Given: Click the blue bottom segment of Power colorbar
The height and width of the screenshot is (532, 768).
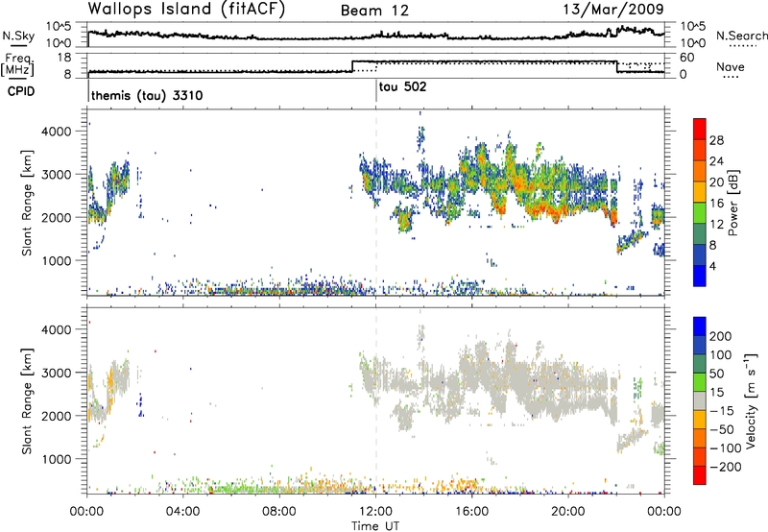Looking at the screenshot, I should click(700, 276).
